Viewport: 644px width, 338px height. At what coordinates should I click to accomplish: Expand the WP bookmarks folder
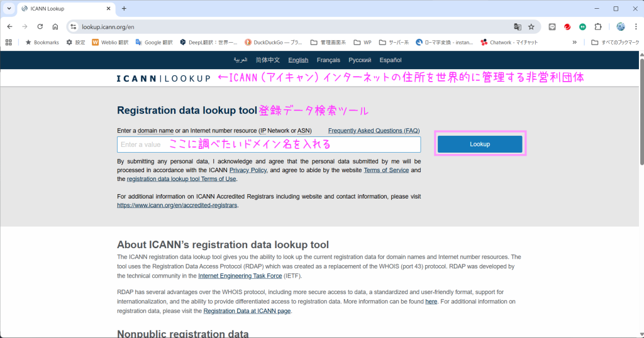[363, 43]
